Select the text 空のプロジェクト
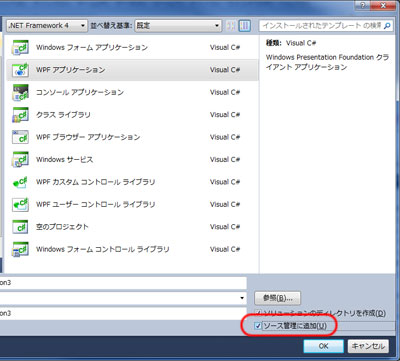 (62, 227)
